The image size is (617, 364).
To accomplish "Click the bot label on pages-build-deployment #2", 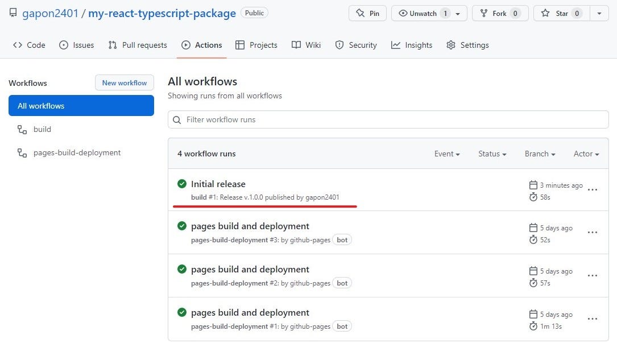I will pyautogui.click(x=342, y=283).
